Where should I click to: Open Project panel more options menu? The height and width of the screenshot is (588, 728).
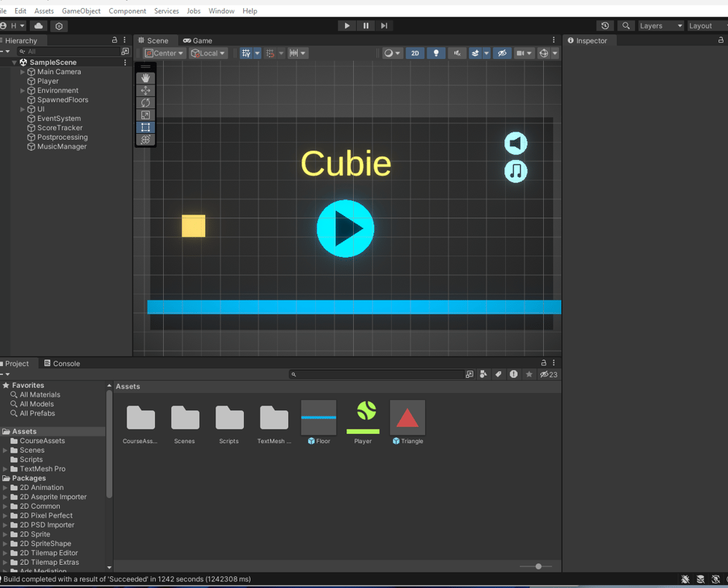point(553,363)
